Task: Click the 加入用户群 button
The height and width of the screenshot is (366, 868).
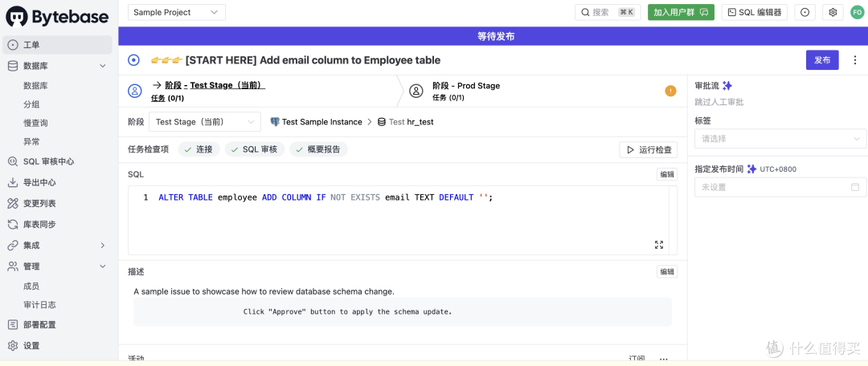Action: pyautogui.click(x=681, y=12)
